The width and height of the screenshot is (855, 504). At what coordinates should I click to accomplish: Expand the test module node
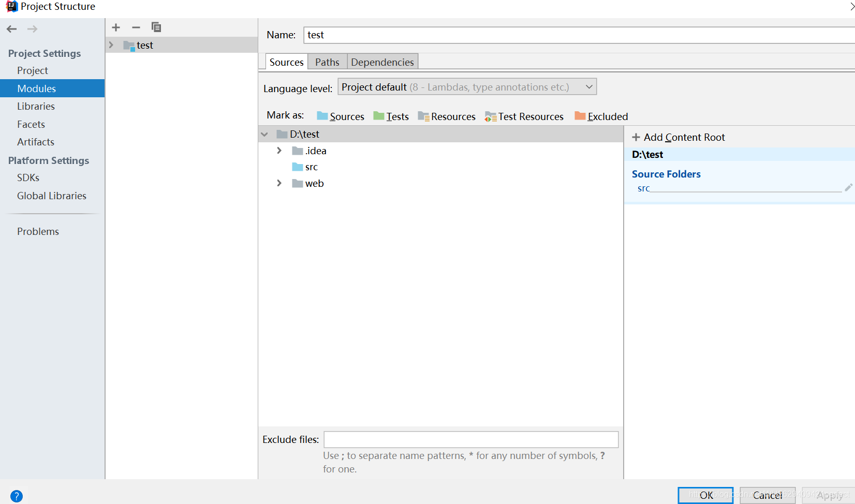pyautogui.click(x=111, y=45)
